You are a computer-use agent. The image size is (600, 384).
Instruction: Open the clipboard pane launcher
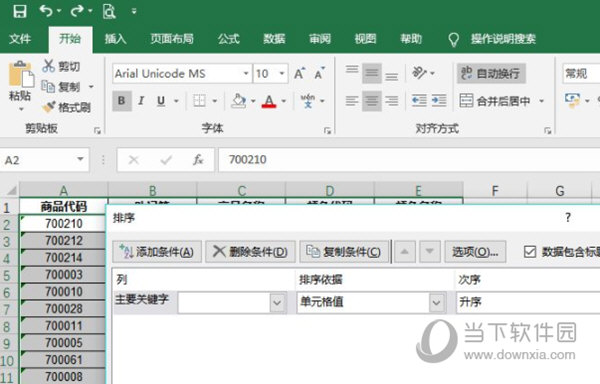(x=97, y=131)
